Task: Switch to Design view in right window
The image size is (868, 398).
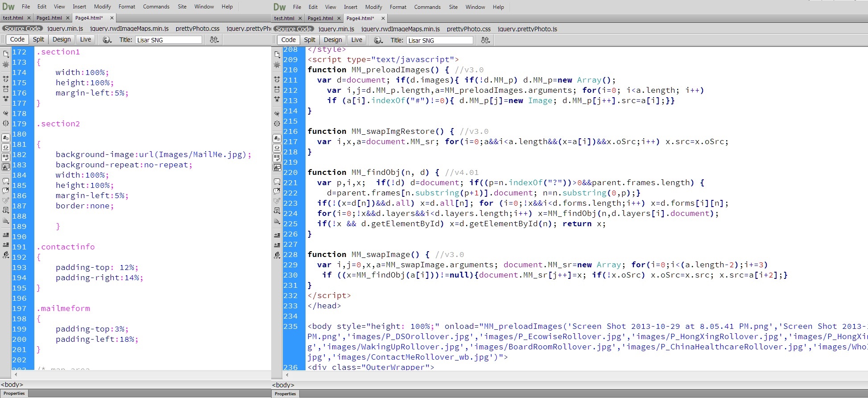Action: click(x=333, y=40)
